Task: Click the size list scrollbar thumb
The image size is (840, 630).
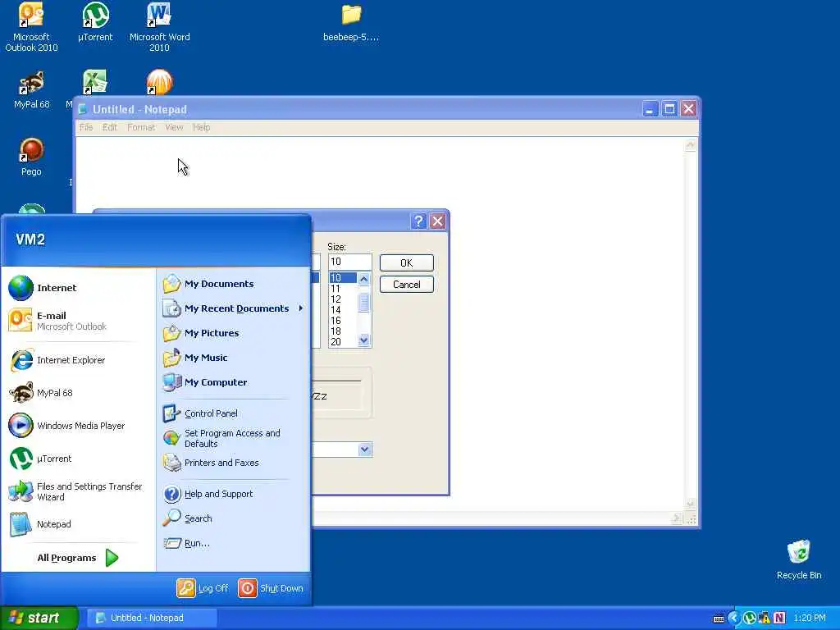Action: tap(363, 303)
